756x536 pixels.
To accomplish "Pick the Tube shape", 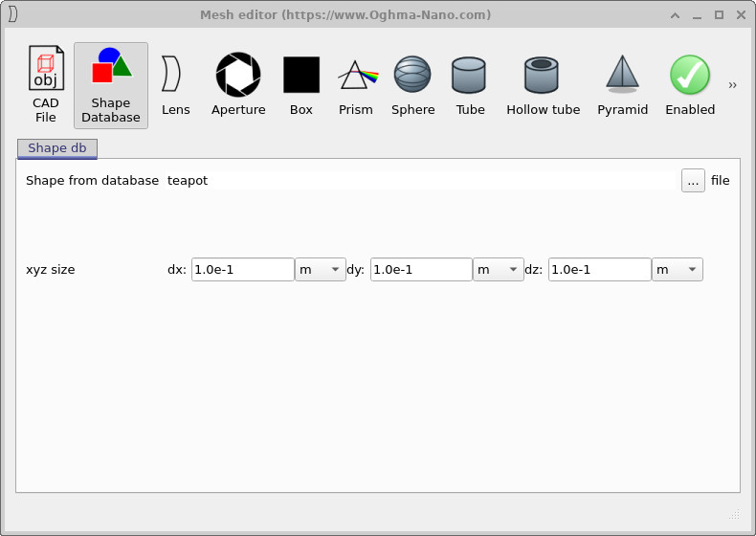I will pos(470,85).
